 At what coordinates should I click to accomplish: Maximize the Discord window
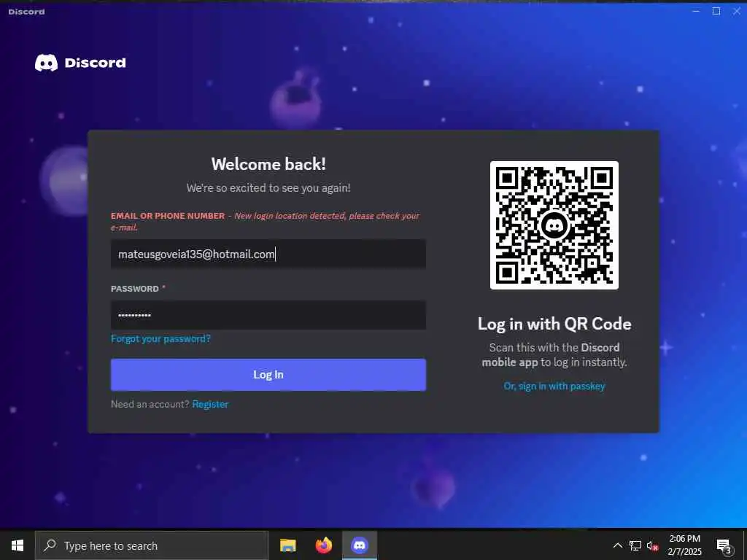716,11
